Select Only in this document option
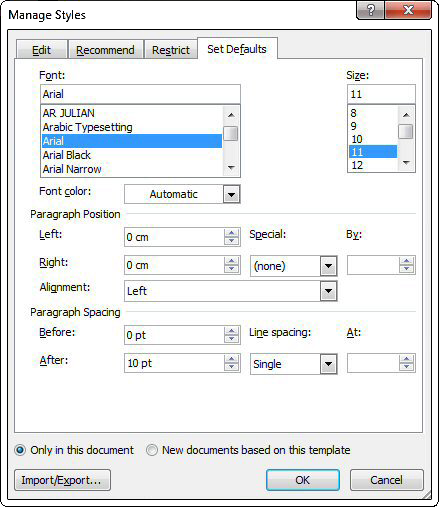439x507 pixels. pyautogui.click(x=20, y=450)
